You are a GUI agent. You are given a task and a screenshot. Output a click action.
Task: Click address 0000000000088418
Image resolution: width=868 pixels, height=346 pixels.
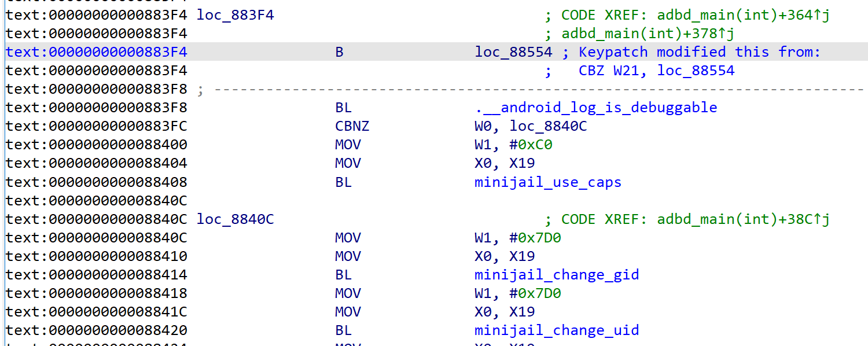click(x=118, y=293)
